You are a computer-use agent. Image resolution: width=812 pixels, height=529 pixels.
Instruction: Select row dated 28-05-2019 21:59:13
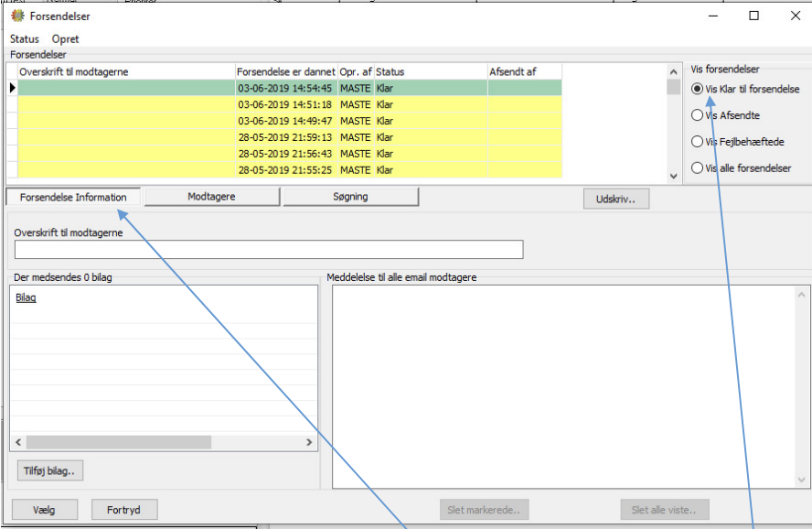(x=290, y=137)
